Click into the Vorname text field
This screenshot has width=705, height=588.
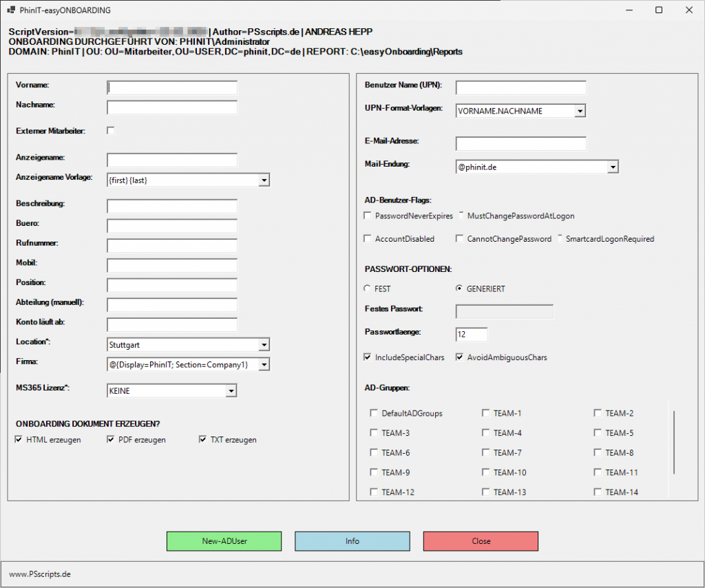point(172,87)
